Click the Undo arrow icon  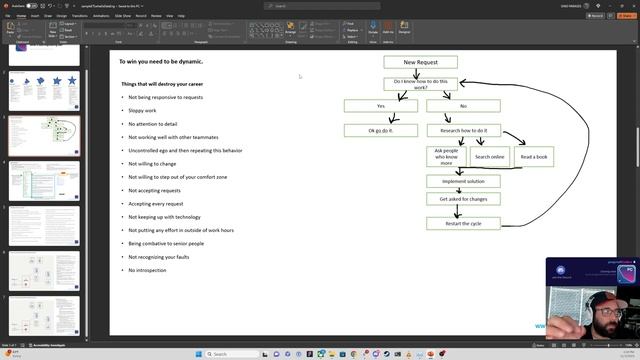pyautogui.click(x=50, y=6)
